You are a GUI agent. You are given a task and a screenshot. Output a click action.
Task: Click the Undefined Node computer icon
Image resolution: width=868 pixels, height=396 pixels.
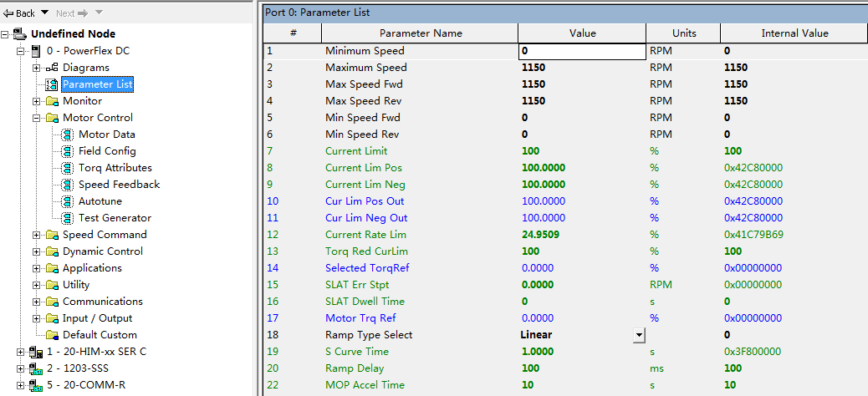[20, 33]
